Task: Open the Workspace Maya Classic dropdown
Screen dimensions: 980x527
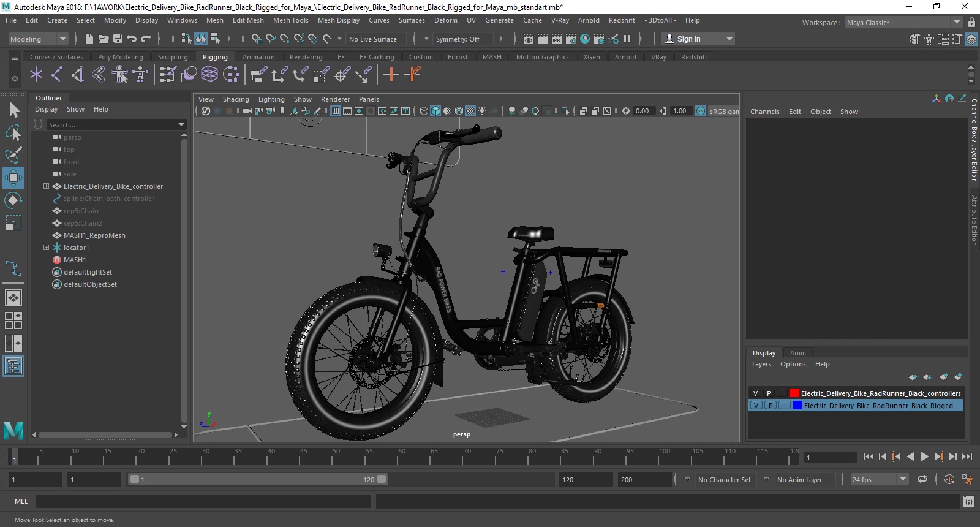Action: tap(903, 22)
